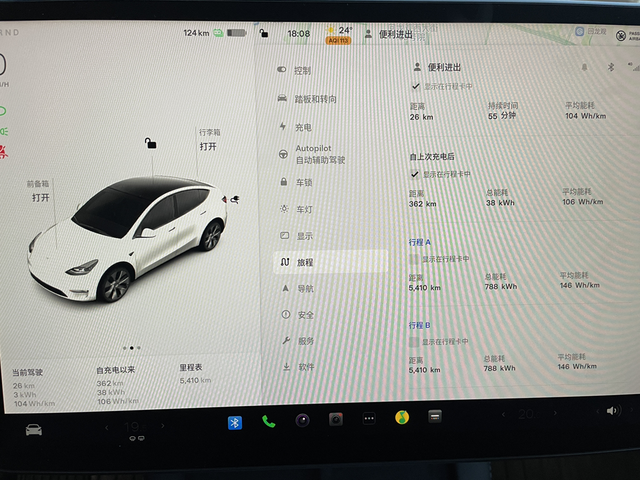Screen dimensions: 640x480
Task: Tap the 自充电以来 trip card
Action: point(118,385)
